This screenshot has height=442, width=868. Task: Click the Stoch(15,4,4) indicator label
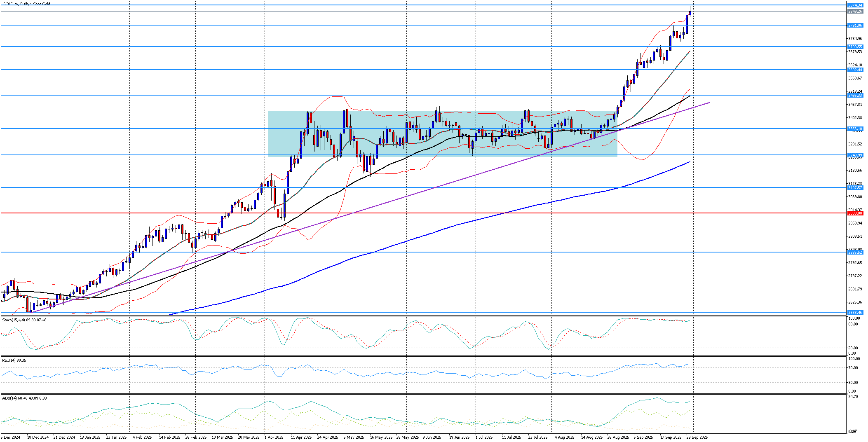click(24, 320)
